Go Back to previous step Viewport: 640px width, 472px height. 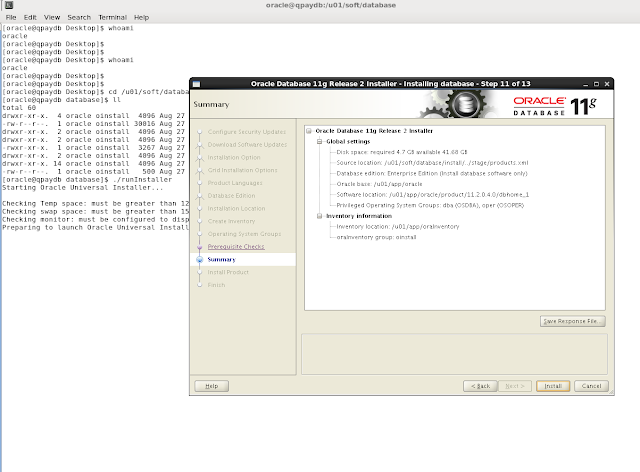480,386
